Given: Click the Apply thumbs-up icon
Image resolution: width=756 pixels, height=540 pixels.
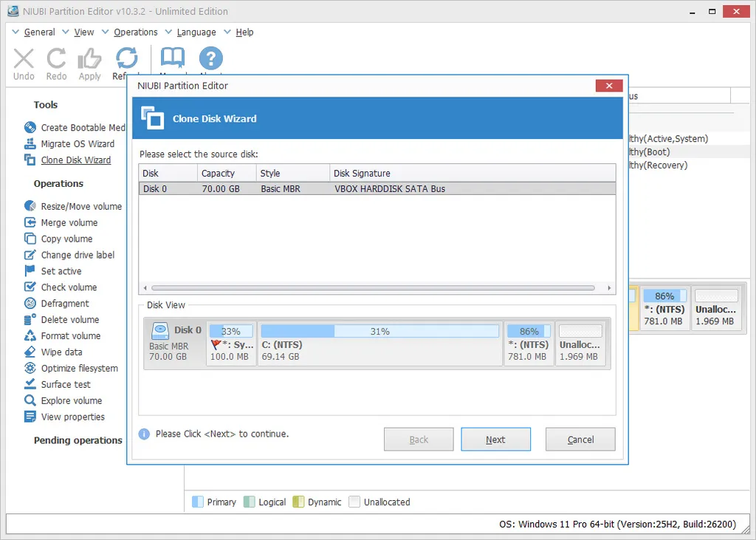Looking at the screenshot, I should point(89,59).
